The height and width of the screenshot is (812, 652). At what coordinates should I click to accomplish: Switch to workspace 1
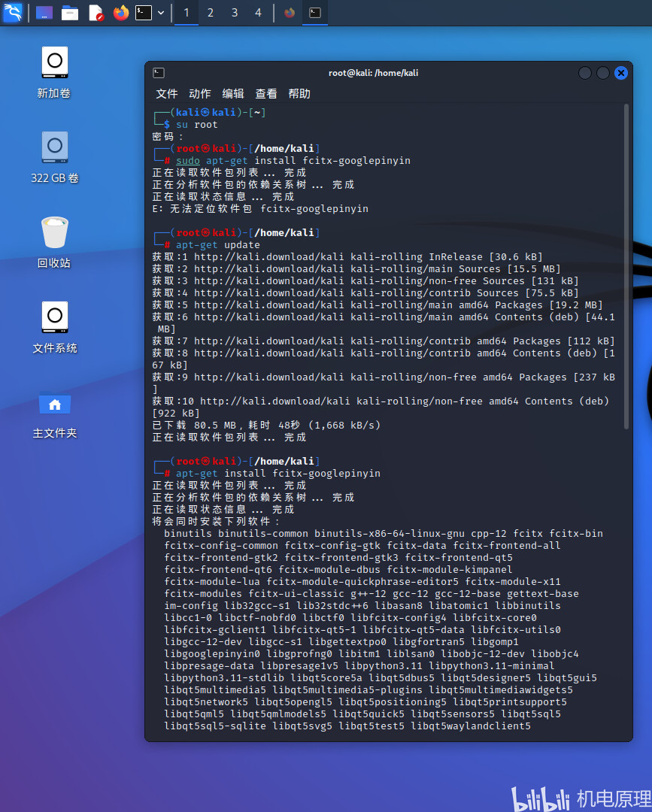tap(187, 13)
